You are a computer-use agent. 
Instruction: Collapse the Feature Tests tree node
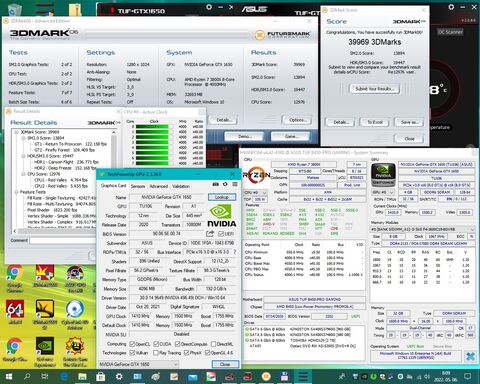[x=16, y=192]
